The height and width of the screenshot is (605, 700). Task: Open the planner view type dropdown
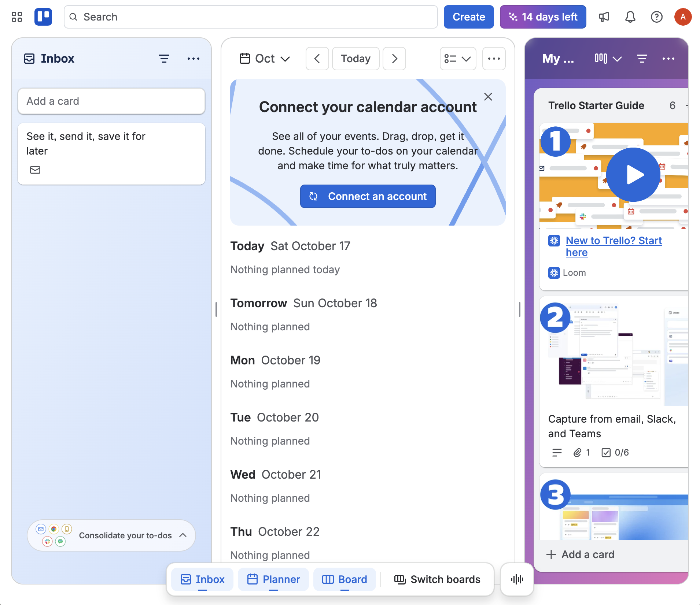(458, 59)
